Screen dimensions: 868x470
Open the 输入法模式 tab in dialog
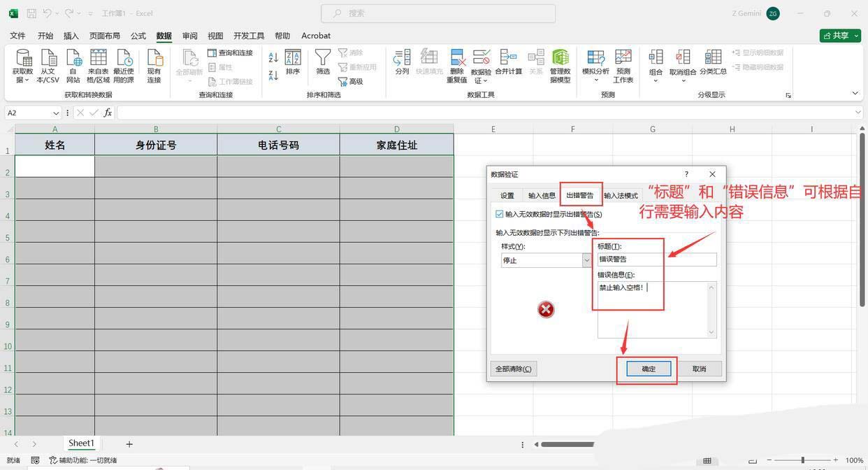click(x=621, y=196)
